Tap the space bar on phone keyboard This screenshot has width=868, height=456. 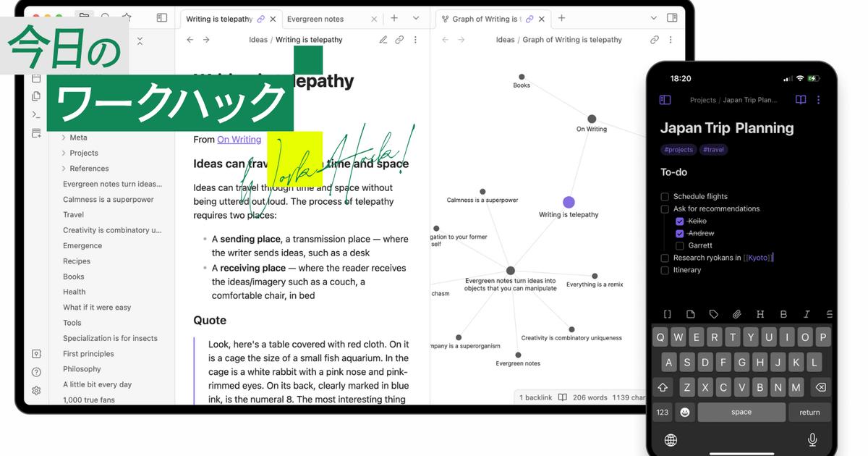741,412
